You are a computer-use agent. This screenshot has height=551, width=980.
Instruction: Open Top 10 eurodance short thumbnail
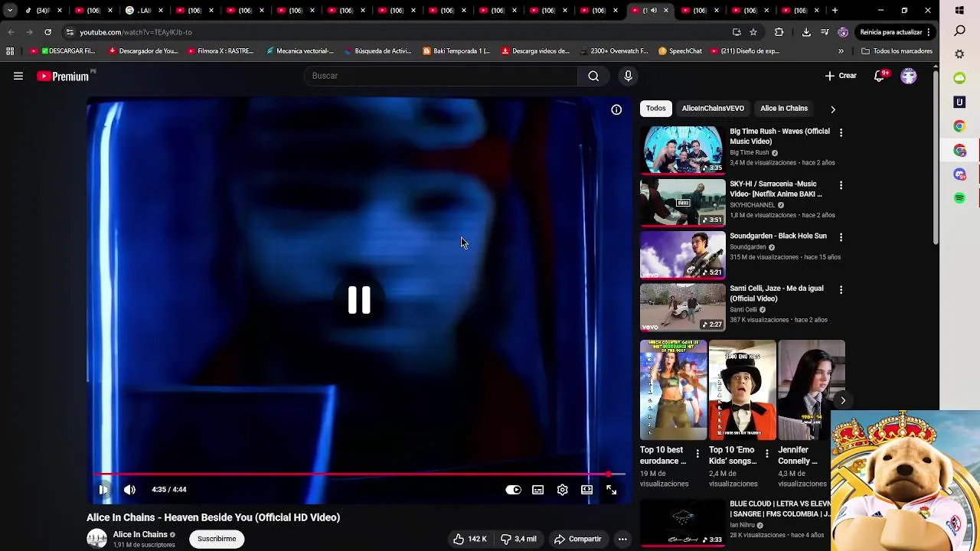[674, 390]
